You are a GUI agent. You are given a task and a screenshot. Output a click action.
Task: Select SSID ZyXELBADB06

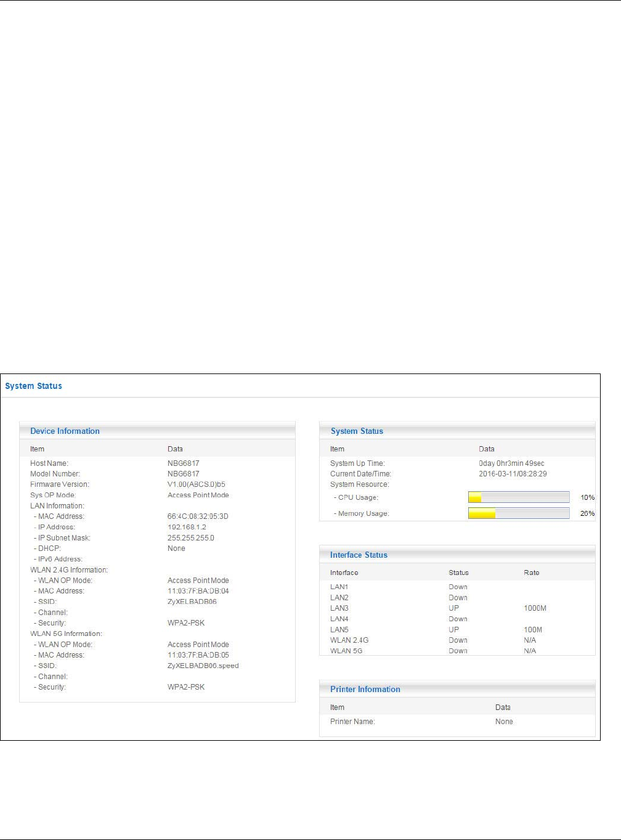(192, 601)
